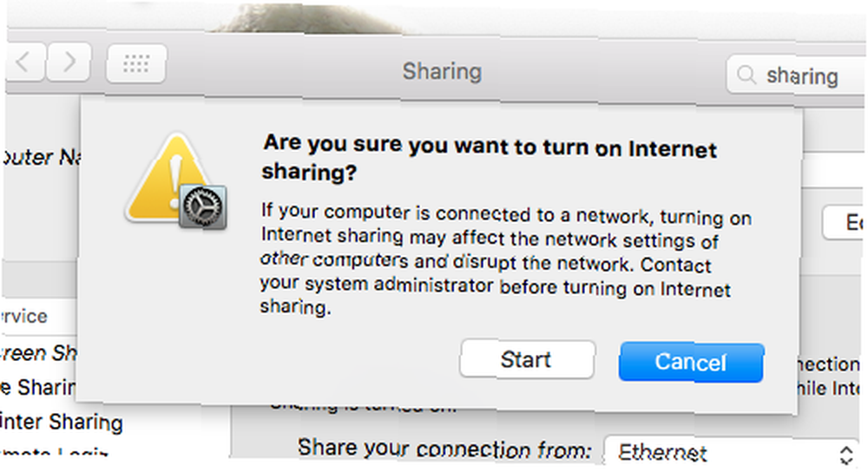Screen dimensions: 868x472
Task: Select Screen Sharing in the service list
Action: [x=39, y=353]
